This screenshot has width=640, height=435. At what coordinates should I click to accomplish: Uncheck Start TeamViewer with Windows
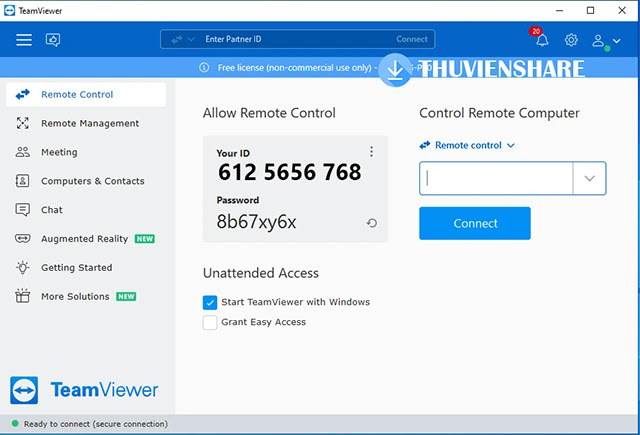pos(210,303)
